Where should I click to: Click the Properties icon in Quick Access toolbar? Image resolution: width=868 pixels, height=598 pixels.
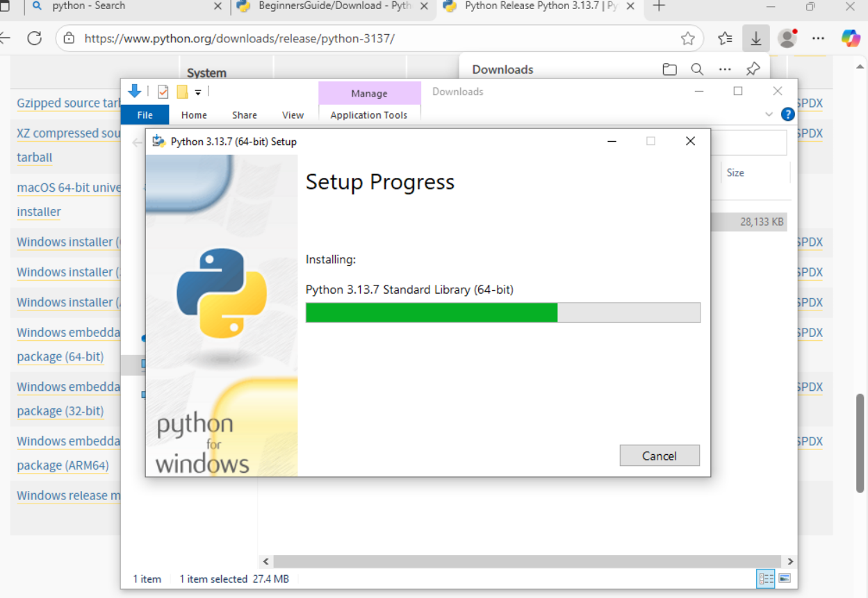coord(163,91)
